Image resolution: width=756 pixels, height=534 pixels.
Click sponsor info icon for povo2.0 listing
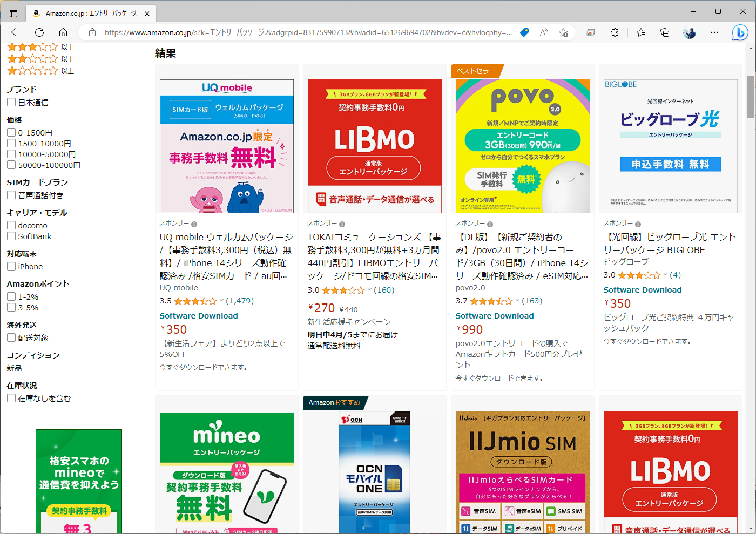click(490, 224)
